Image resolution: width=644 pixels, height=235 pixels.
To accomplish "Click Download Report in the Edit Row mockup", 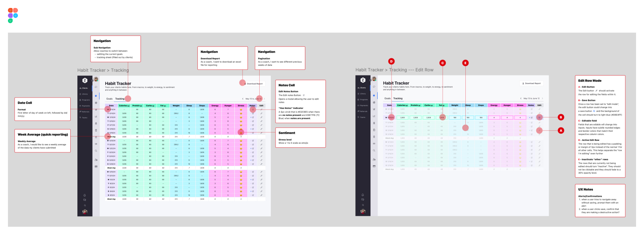I will [531, 83].
